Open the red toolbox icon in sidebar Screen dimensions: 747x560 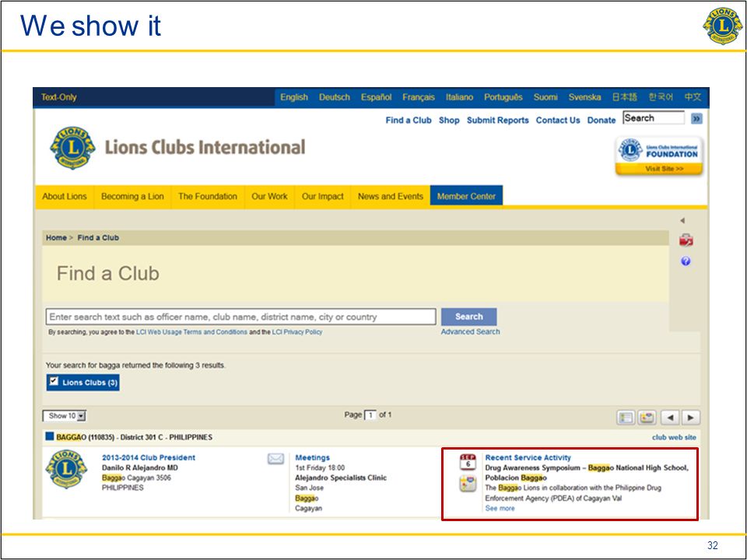coord(686,240)
